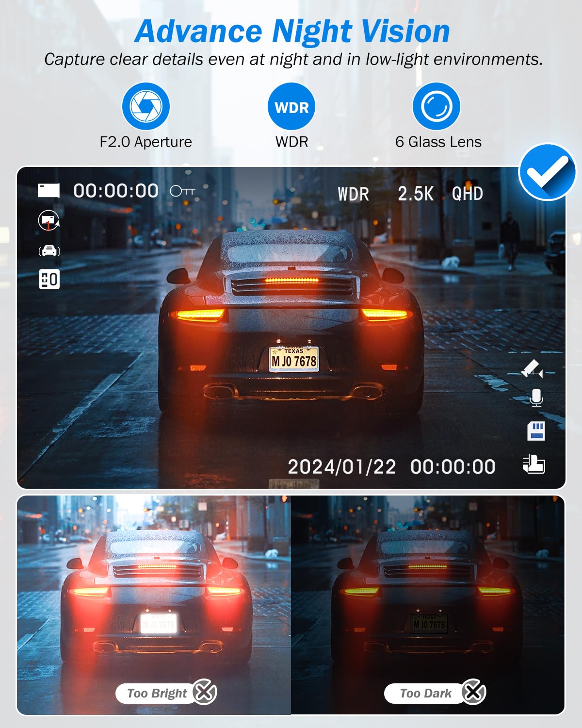582x728 pixels.
Task: Click the QHD text in overlay
Action: coord(468,194)
